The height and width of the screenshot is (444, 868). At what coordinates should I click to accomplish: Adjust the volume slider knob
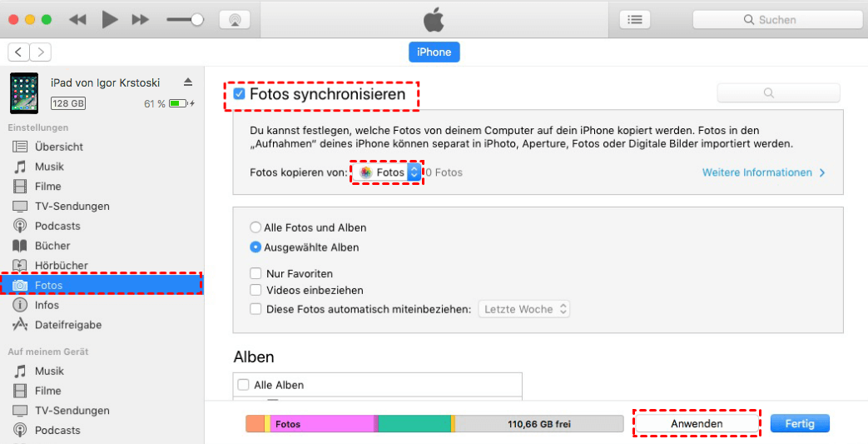[197, 19]
